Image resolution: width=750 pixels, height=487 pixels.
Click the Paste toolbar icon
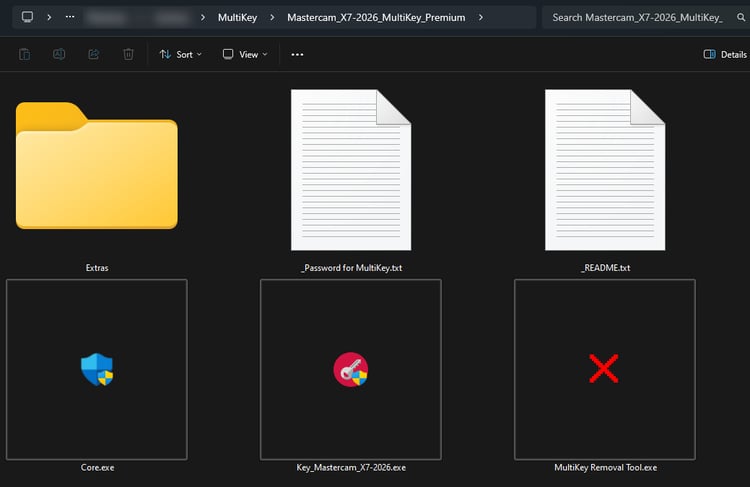pyautogui.click(x=24, y=55)
